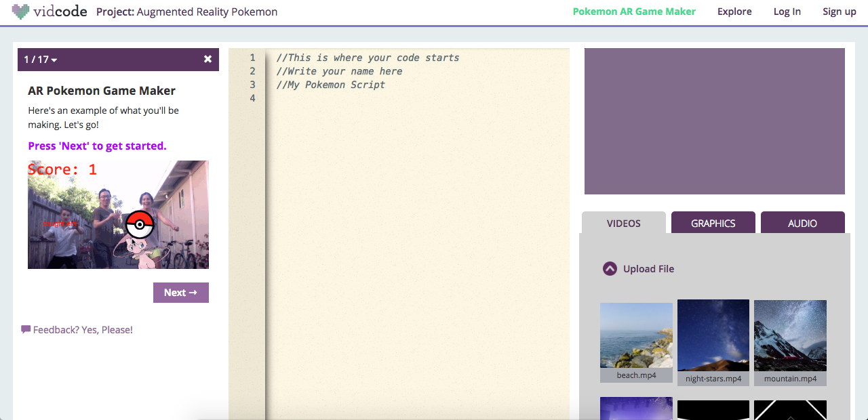Click the Pokemon AR Game Maker nav link
This screenshot has width=868, height=420.
point(633,12)
